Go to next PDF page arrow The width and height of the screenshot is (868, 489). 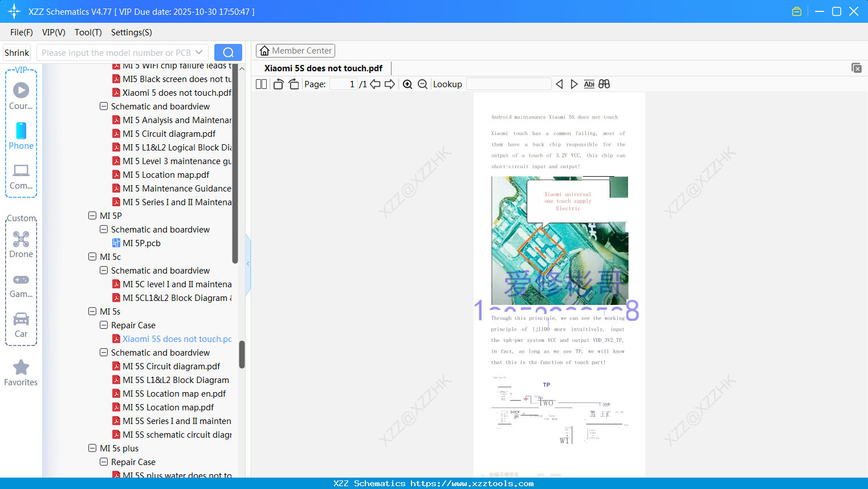coord(390,84)
